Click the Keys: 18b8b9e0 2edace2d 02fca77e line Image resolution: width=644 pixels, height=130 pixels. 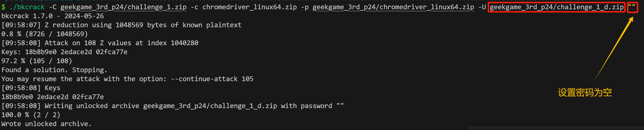tap(64, 52)
